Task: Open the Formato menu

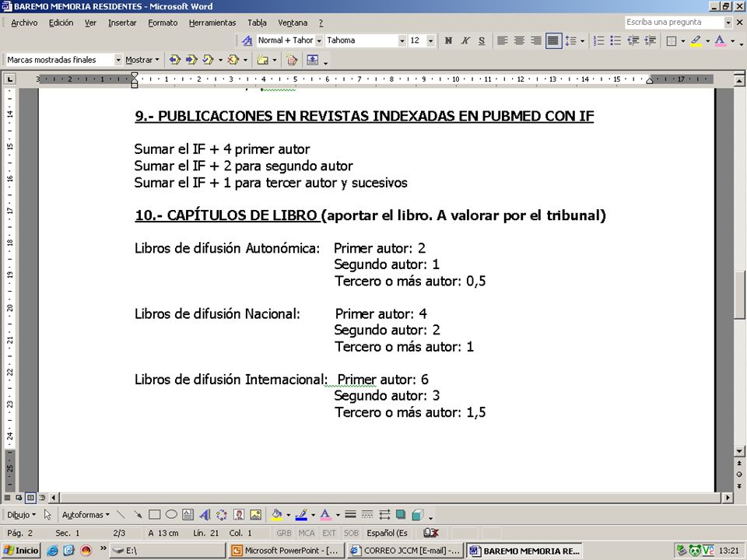Action: coord(163,23)
